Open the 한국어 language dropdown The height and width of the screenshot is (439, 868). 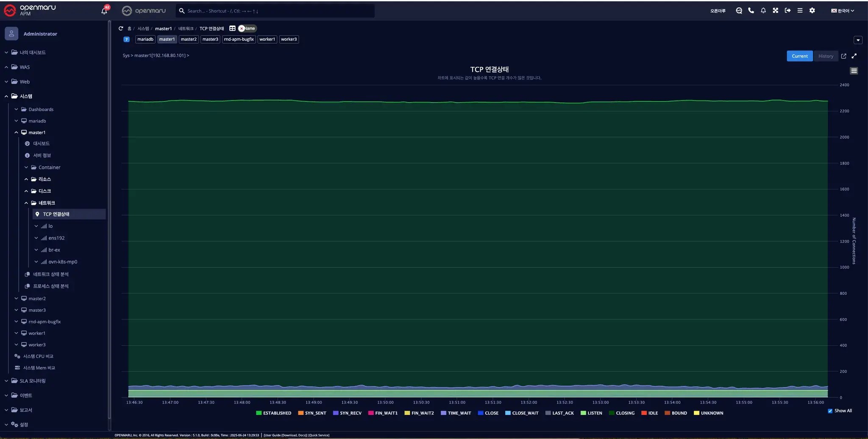tap(842, 11)
